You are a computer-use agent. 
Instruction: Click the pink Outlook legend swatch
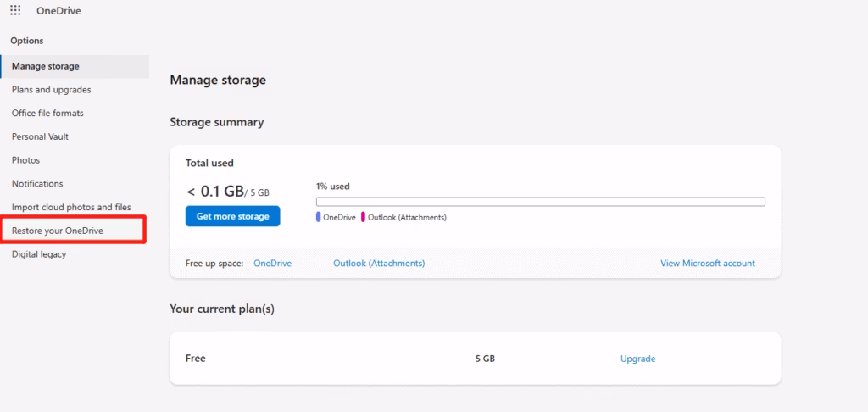tap(364, 217)
